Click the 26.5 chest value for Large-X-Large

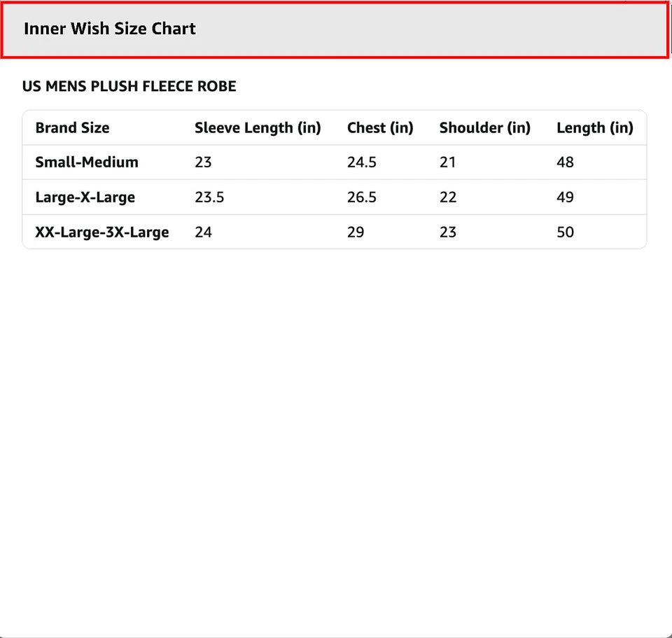(x=362, y=197)
